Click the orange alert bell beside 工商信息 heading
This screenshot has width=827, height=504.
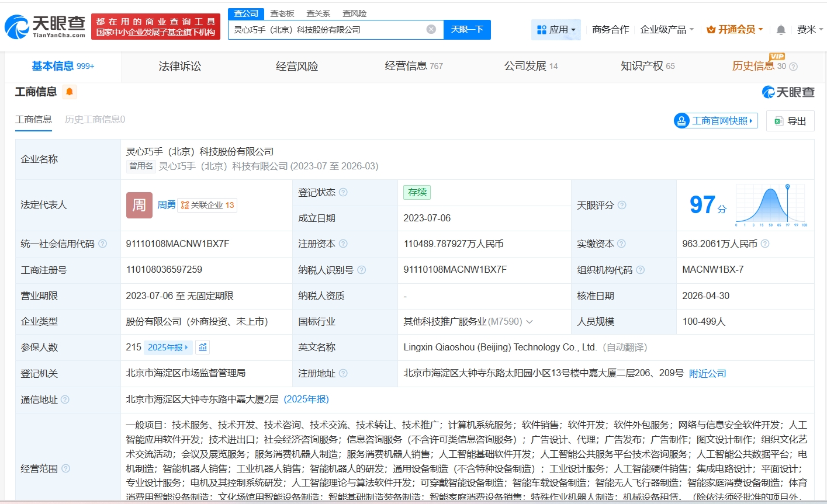(70, 92)
